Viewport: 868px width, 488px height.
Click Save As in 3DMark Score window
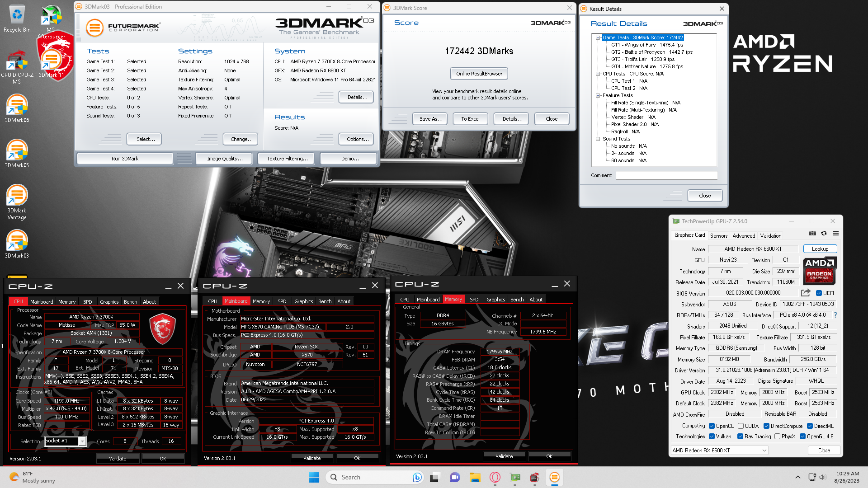[430, 119]
